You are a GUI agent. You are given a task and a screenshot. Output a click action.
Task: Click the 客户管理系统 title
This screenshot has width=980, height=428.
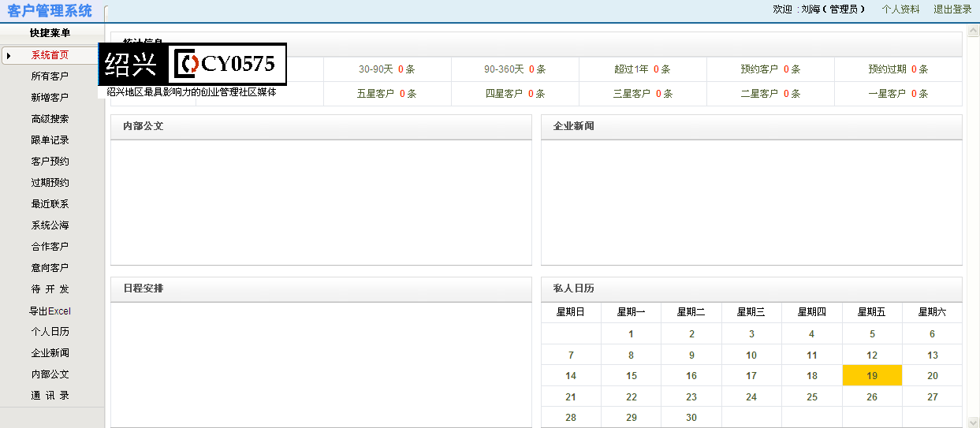pos(50,11)
